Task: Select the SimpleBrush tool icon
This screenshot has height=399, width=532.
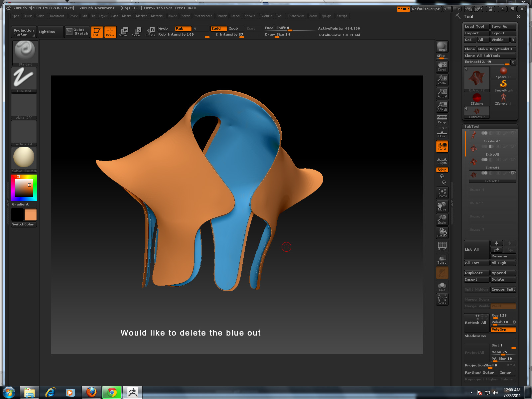Action: click(503, 86)
